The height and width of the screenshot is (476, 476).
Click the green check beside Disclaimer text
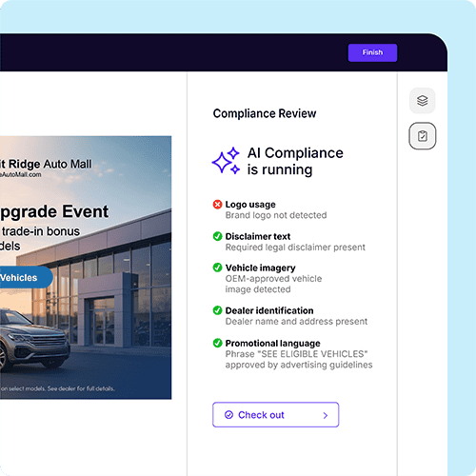(217, 236)
